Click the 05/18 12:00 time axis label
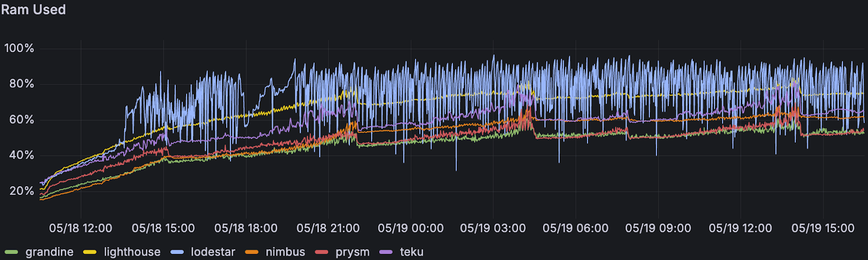Screen dimensions: 868x260 tap(81, 228)
